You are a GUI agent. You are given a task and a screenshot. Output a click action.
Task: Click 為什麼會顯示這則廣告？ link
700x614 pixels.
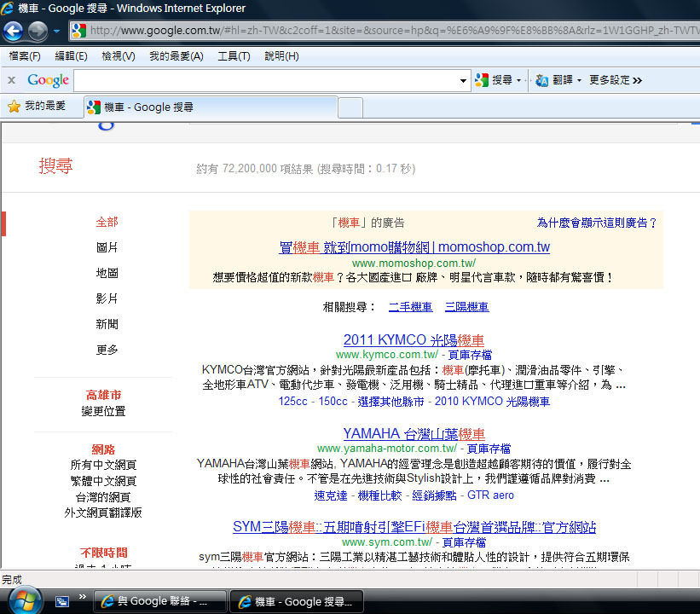tap(598, 223)
